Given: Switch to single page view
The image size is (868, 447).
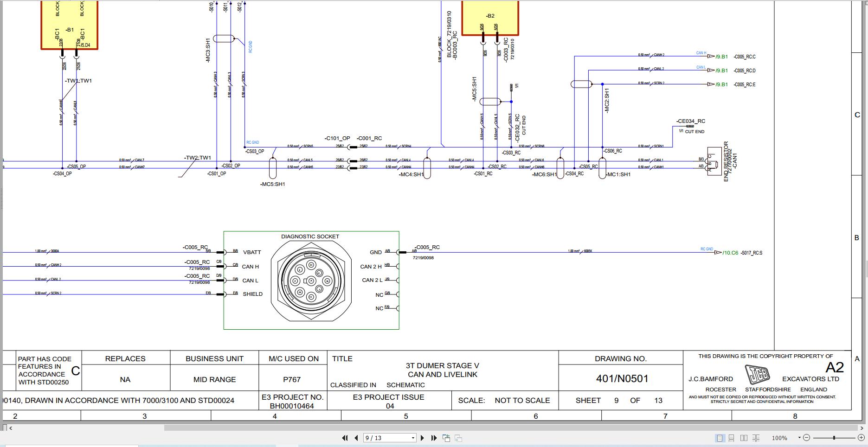Looking at the screenshot, I should (720, 438).
